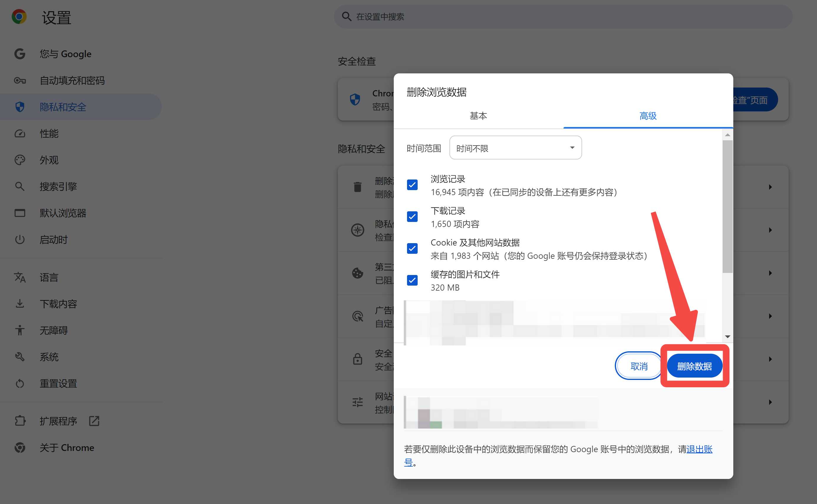Click the puzzle icon for 扩展程序
817x504 pixels.
click(x=20, y=421)
